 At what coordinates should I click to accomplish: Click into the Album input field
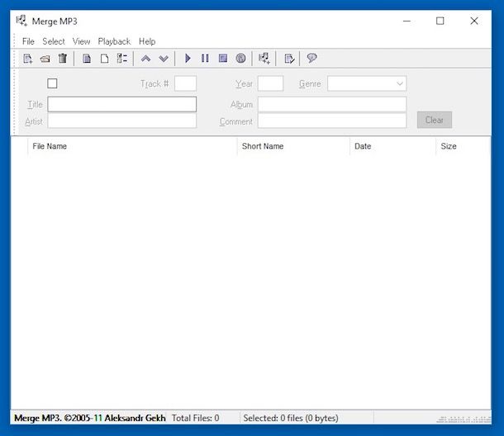(332, 104)
